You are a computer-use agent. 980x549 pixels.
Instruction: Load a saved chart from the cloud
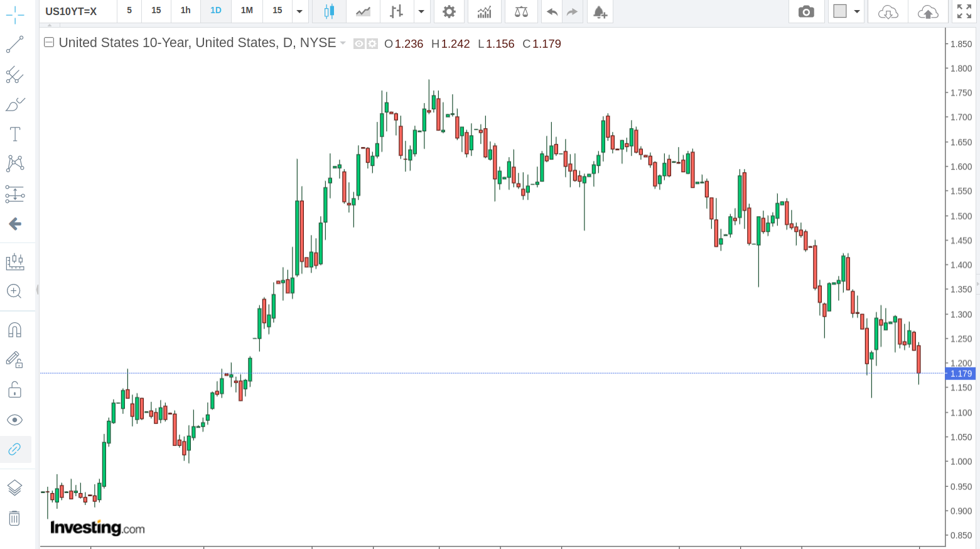pyautogui.click(x=888, y=11)
